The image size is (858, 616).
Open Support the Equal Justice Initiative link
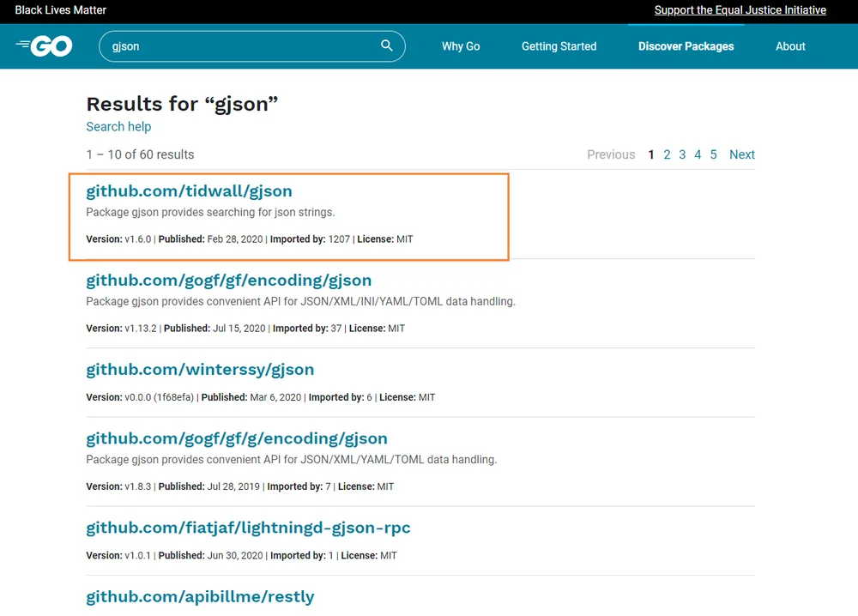point(740,9)
